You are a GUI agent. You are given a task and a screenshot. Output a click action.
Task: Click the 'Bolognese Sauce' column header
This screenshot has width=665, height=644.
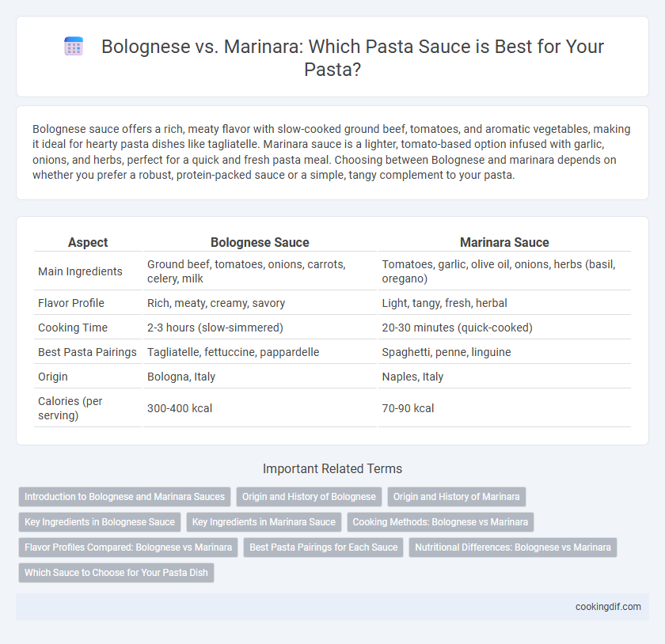(x=260, y=242)
